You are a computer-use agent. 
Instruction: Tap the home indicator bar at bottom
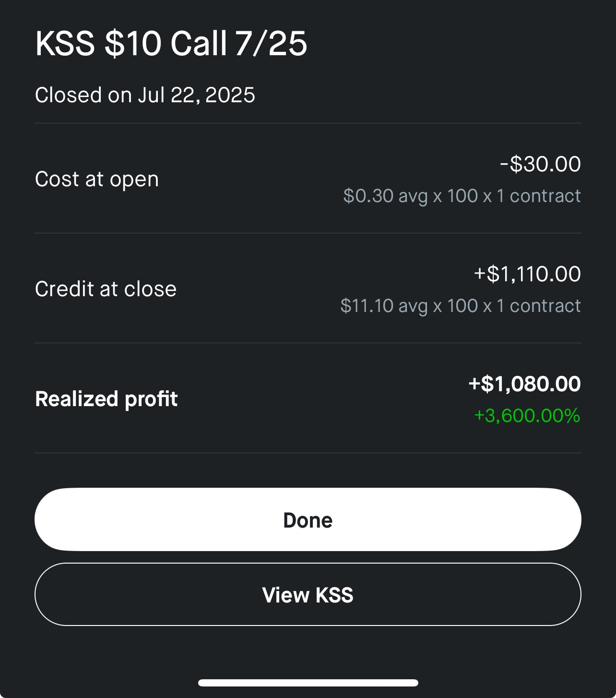tap(308, 683)
